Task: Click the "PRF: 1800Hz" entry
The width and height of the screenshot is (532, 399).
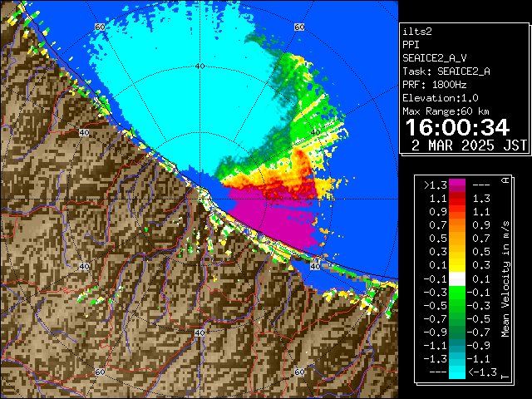Action: (435, 85)
